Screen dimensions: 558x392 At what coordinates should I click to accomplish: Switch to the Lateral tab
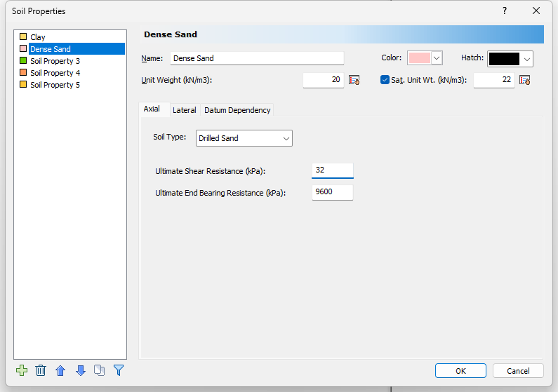184,110
